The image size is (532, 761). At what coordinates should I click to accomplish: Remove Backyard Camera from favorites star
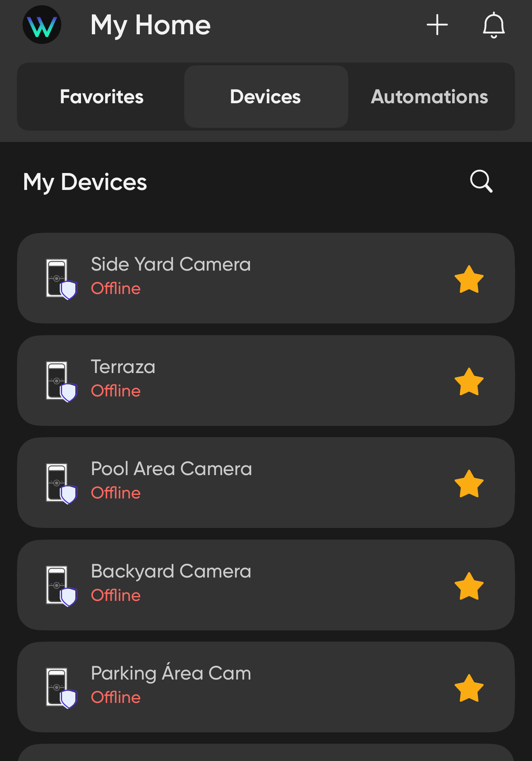[x=469, y=586]
